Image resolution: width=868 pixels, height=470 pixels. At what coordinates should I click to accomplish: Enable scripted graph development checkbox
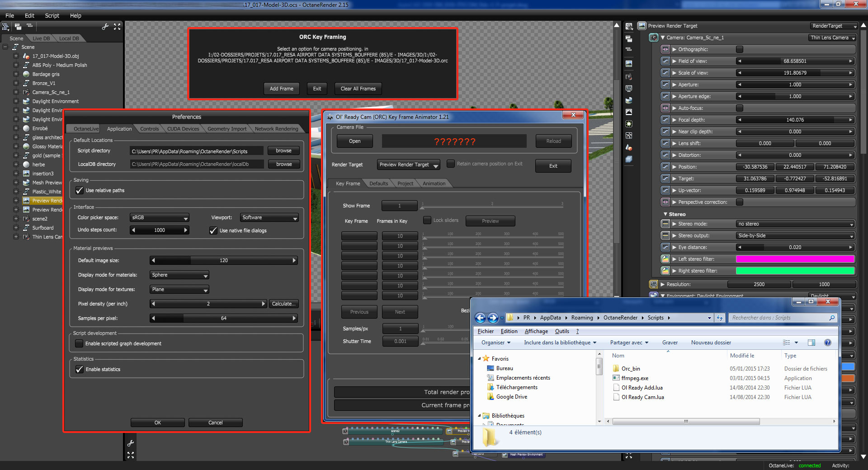(79, 343)
